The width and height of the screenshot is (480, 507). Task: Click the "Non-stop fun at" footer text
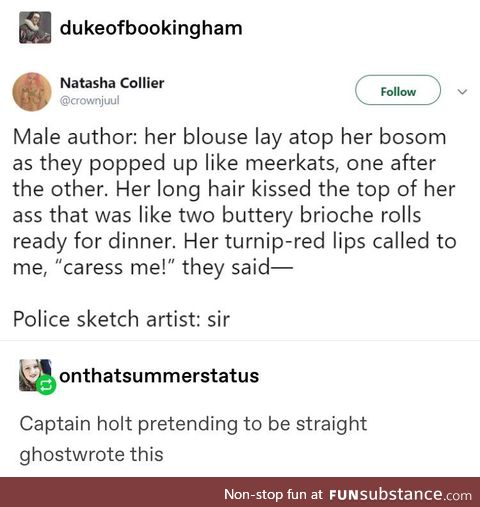coord(273,494)
